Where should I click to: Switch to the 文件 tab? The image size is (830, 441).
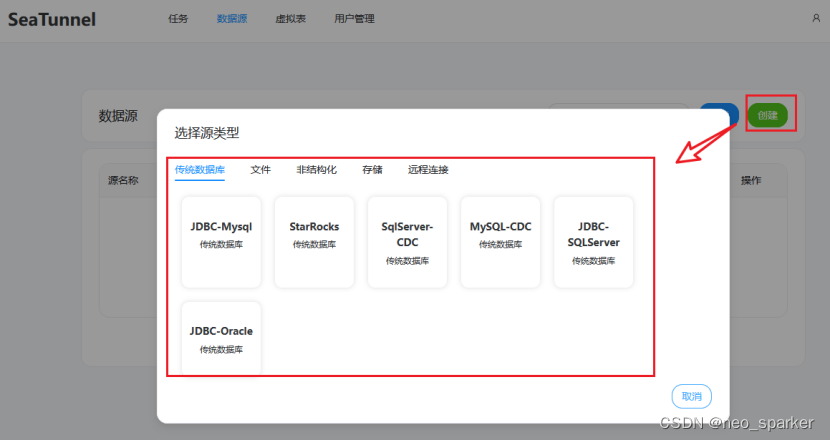point(260,170)
